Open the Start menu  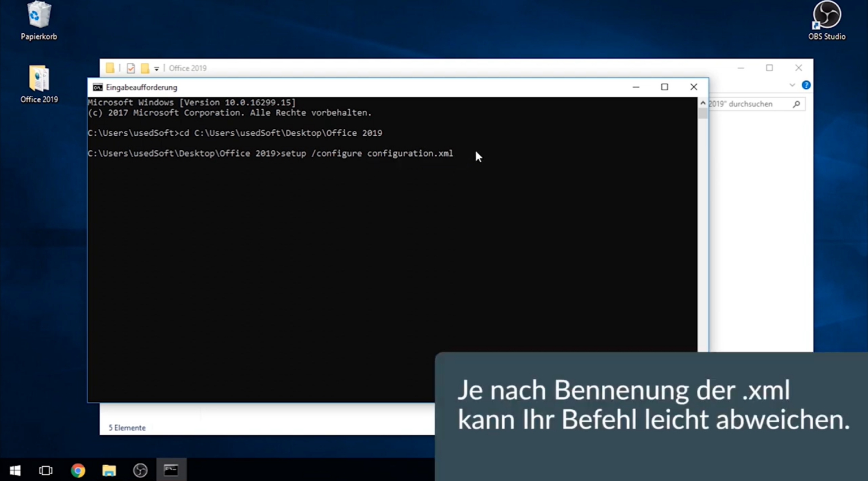pos(15,470)
